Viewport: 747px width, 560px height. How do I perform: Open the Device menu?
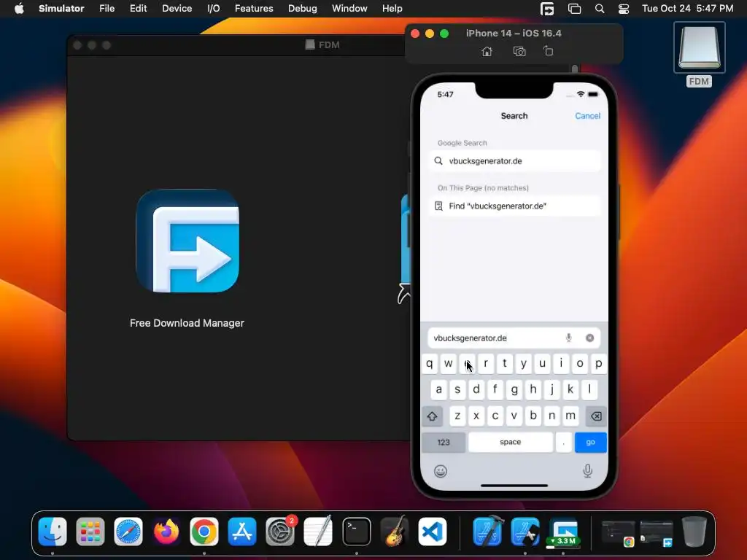click(177, 9)
